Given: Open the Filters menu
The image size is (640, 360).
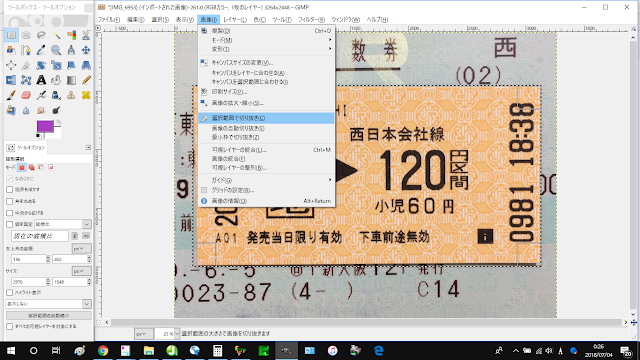Looking at the screenshot, I should pyautogui.click(x=311, y=20).
